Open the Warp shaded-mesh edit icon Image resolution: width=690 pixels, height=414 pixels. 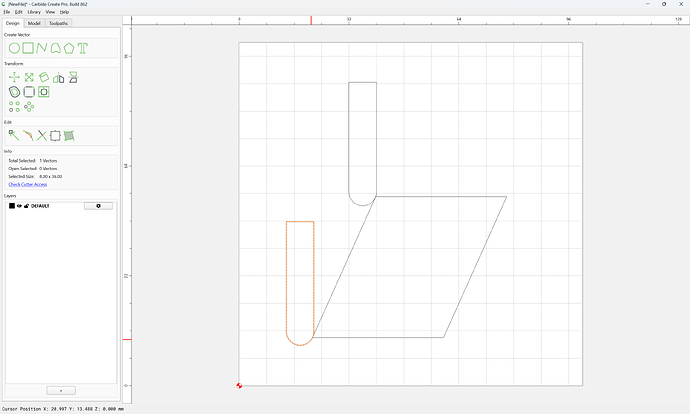(x=69, y=136)
